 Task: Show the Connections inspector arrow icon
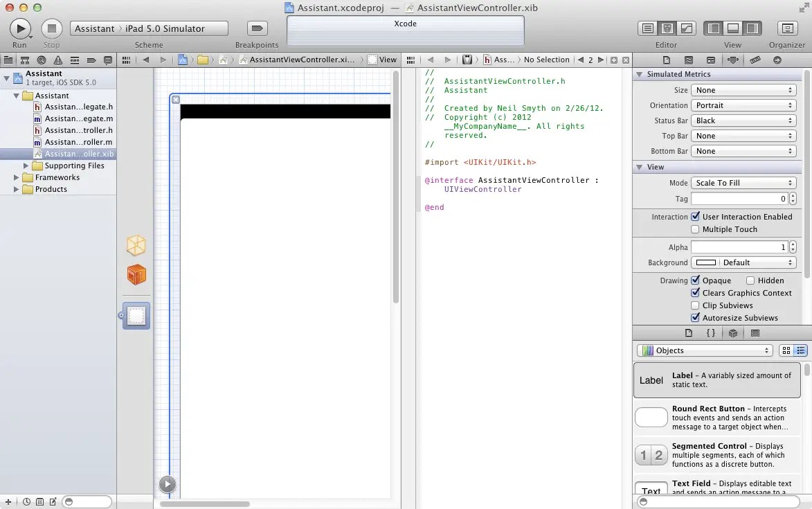[x=777, y=60]
